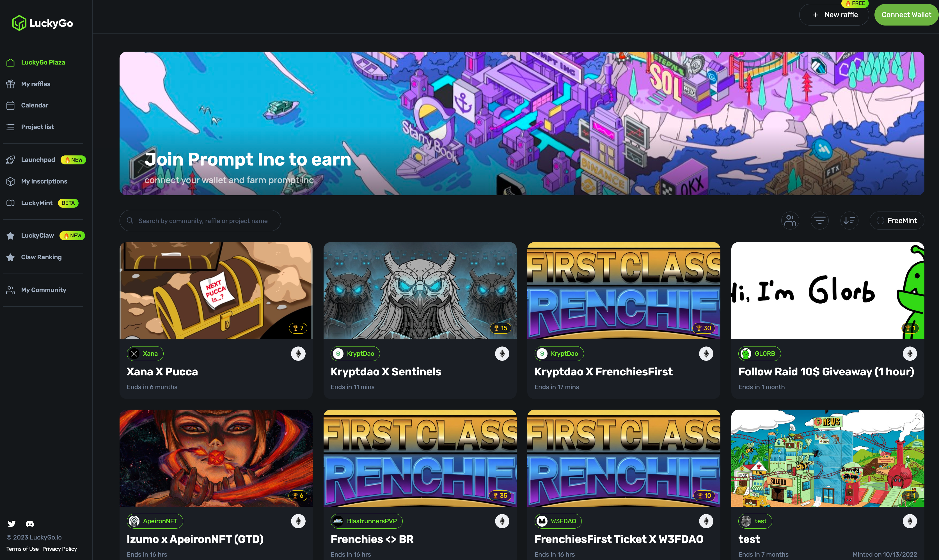The width and height of the screenshot is (939, 560).
Task: Open Izumo x ApeironNFT (GTD) title
Action: (195, 539)
